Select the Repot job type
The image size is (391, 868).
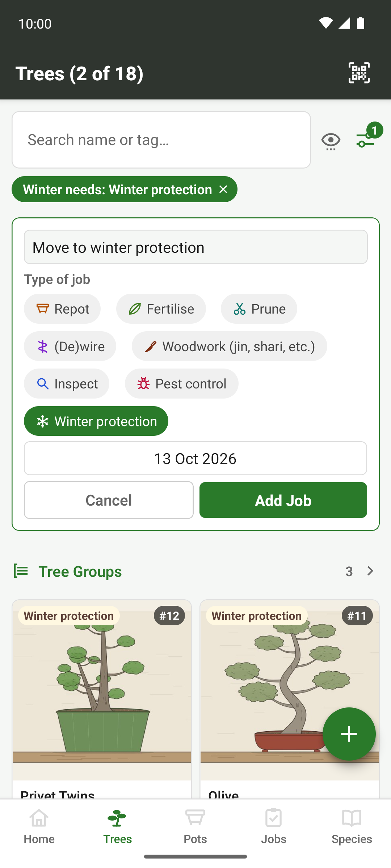pyautogui.click(x=62, y=309)
